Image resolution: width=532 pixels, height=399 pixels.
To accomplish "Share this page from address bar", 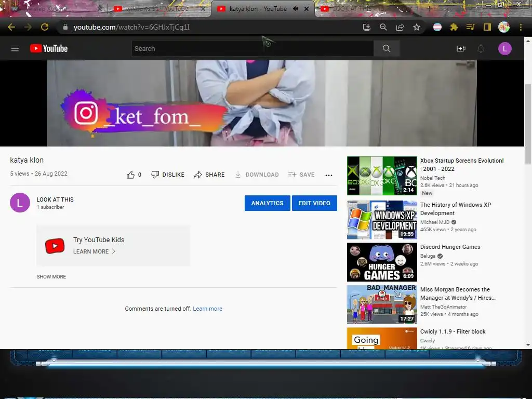I will pyautogui.click(x=400, y=27).
